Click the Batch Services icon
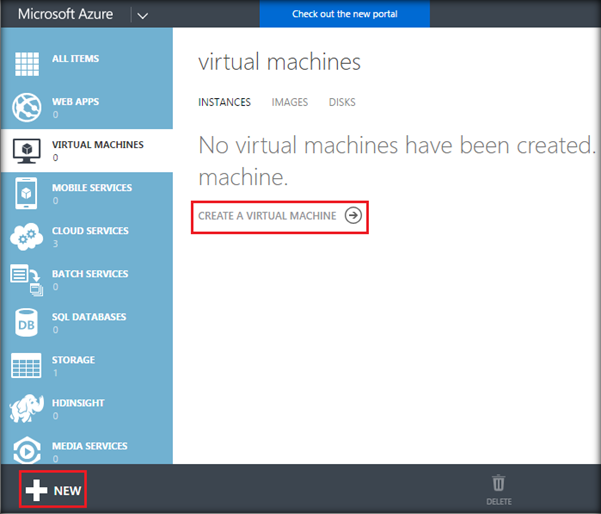 (26, 280)
